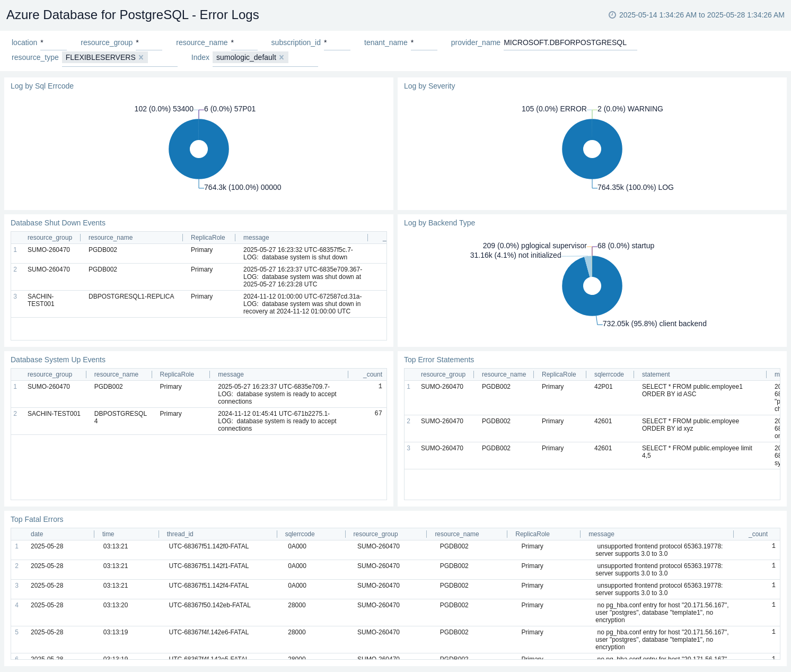Click SACHIN-TEST001 in System Up Events
This screenshot has height=672, width=791.
(54, 414)
